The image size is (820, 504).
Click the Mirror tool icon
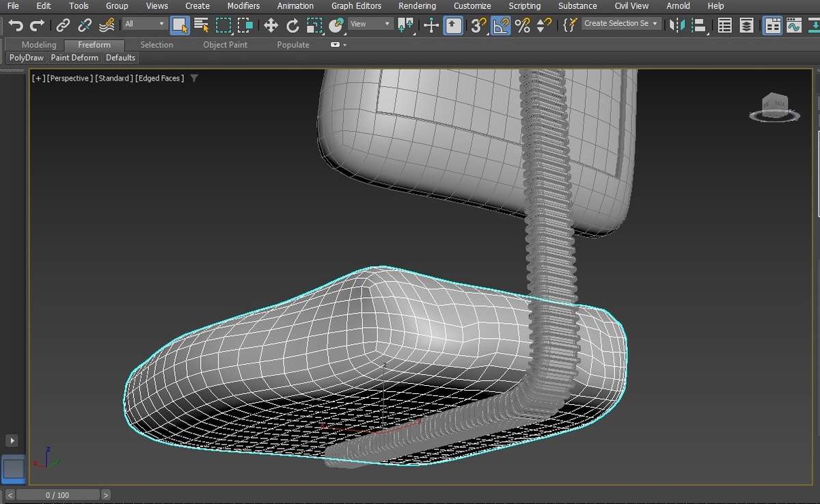(x=676, y=25)
